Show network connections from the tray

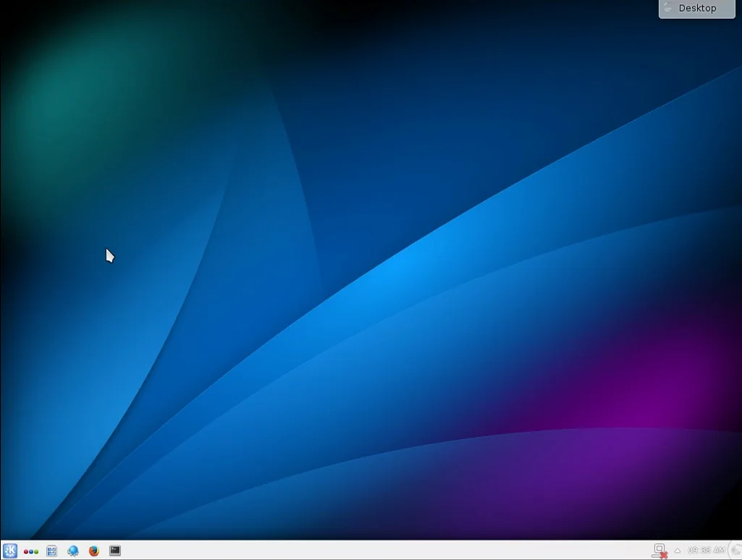coord(659,551)
